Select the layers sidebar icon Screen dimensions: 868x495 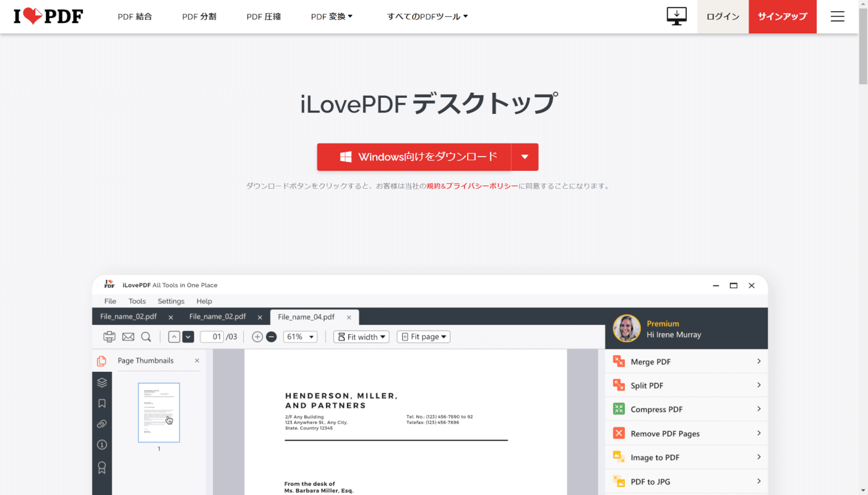[102, 382]
